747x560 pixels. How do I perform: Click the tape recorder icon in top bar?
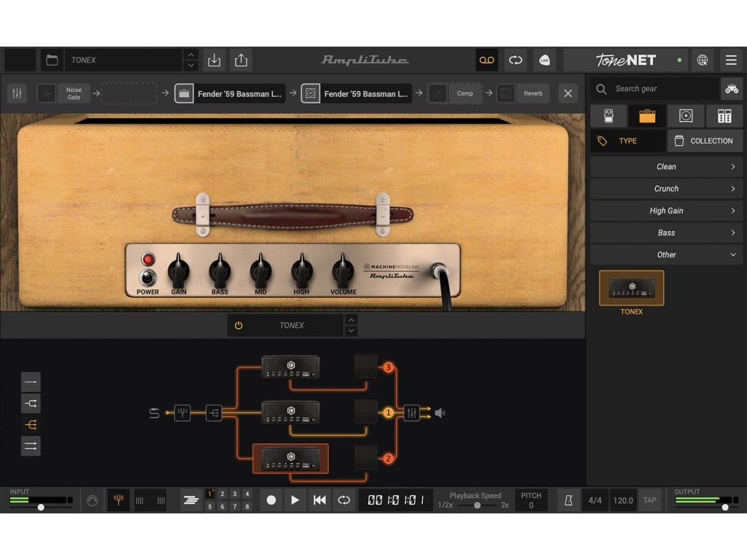tap(487, 60)
